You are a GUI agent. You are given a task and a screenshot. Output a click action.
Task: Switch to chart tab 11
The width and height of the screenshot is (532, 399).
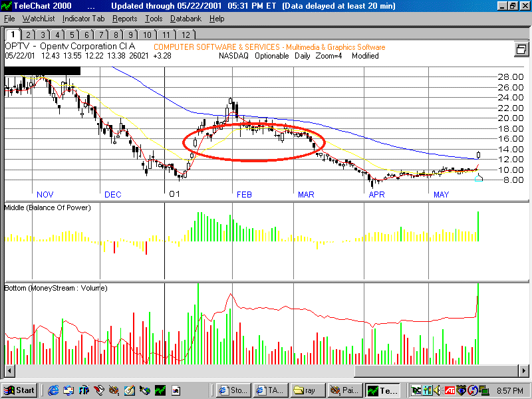(x=166, y=35)
